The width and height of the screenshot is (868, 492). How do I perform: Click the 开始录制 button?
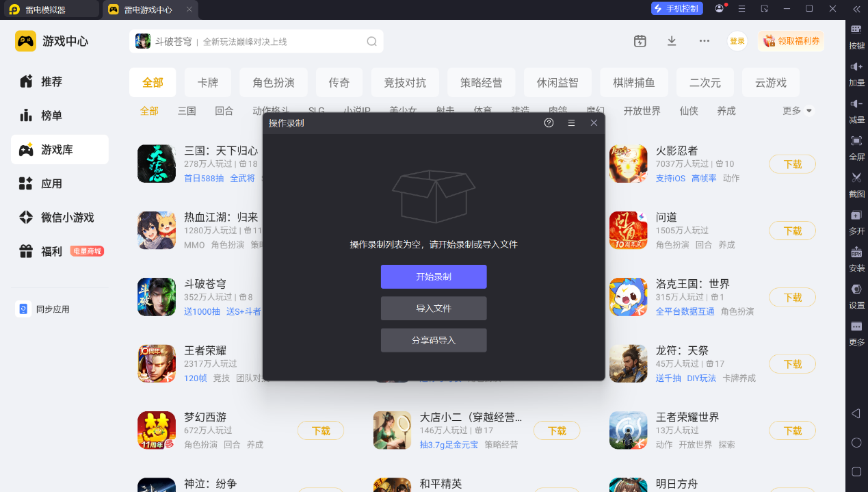click(434, 276)
